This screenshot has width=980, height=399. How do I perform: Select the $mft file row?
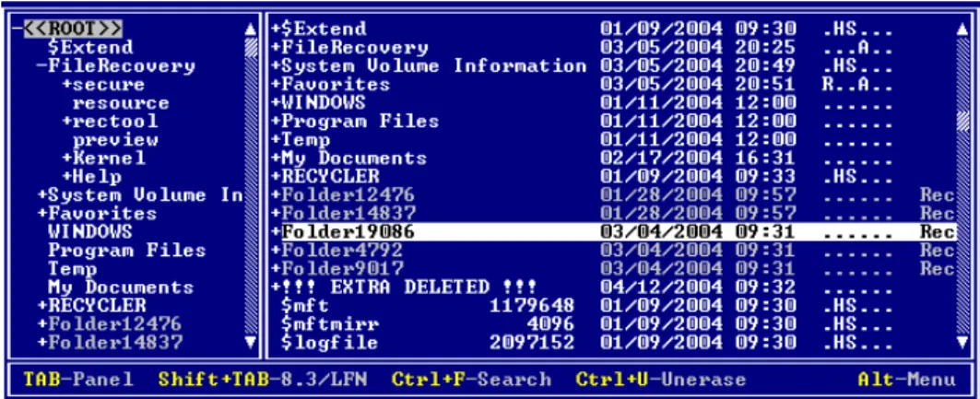[612, 306]
